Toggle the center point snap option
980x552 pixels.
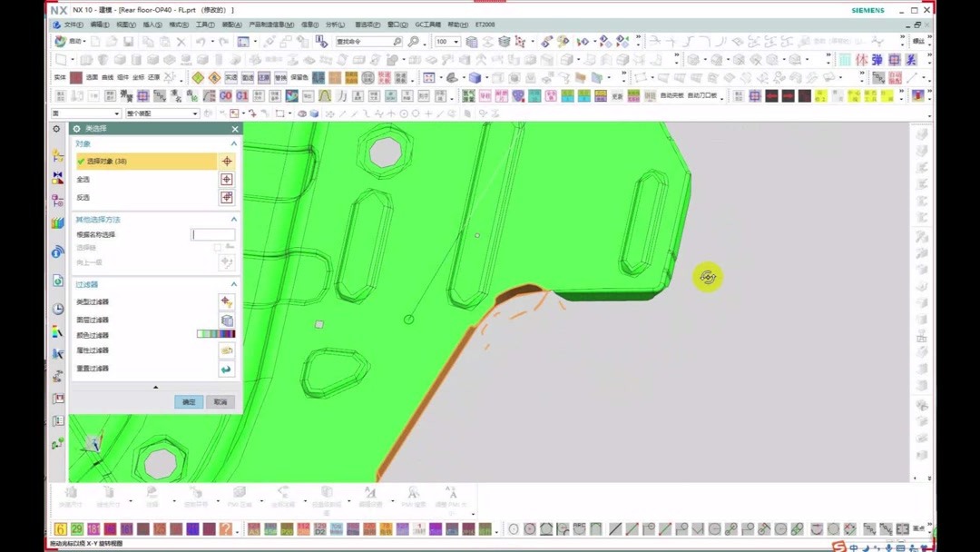coord(405,113)
